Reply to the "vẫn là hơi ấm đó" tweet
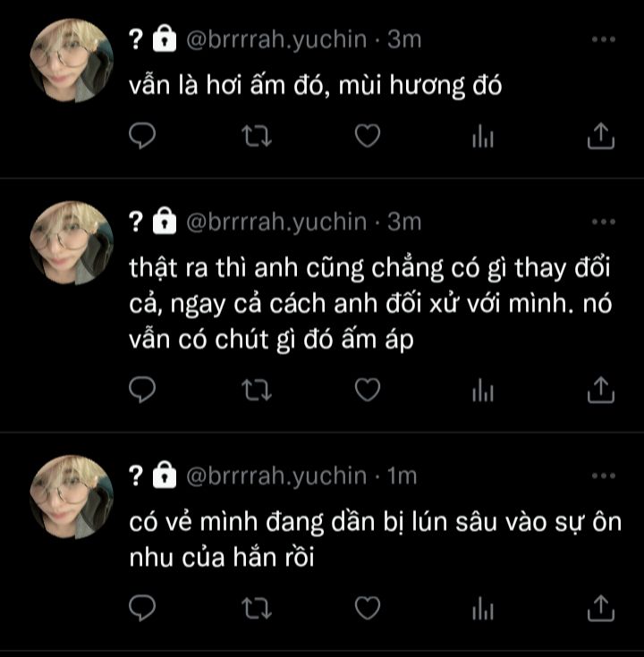The image size is (644, 657). tap(142, 136)
